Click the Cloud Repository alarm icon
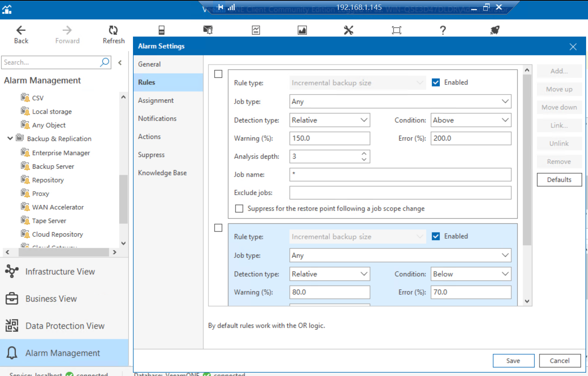 [x=25, y=234]
